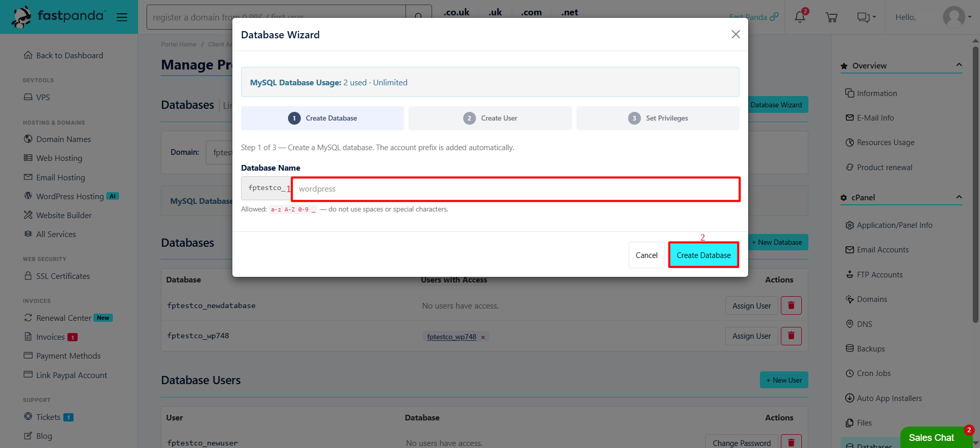Viewport: 980px width, 448px height.
Task: Open Cron Jobs in cPanel panel
Action: click(x=868, y=373)
